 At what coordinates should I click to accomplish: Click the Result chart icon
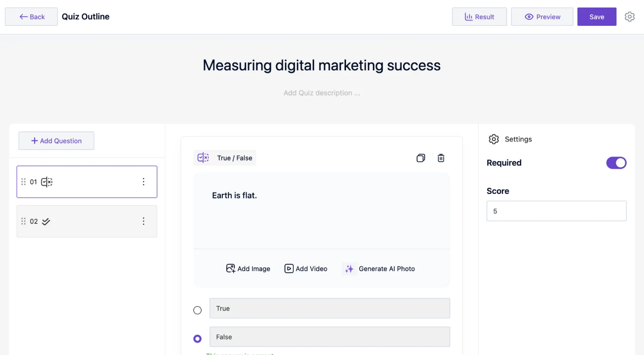[470, 17]
